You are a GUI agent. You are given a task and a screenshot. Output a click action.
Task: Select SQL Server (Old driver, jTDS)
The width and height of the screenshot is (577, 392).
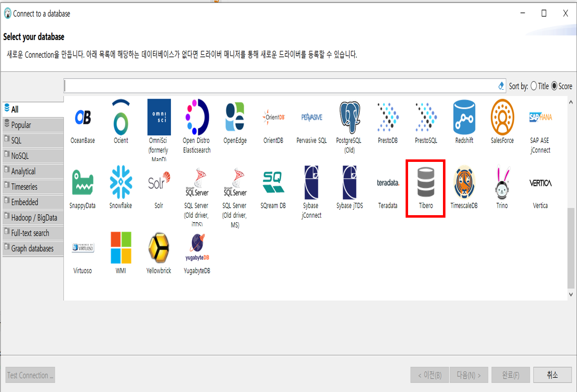click(197, 182)
